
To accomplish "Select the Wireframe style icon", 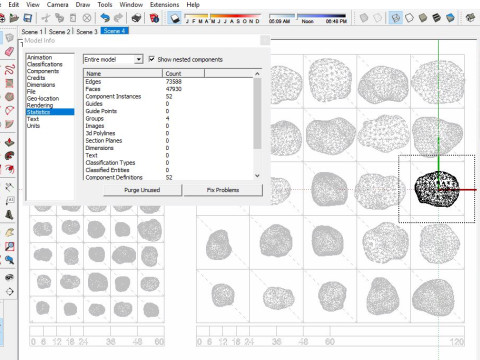I will (396, 18).
